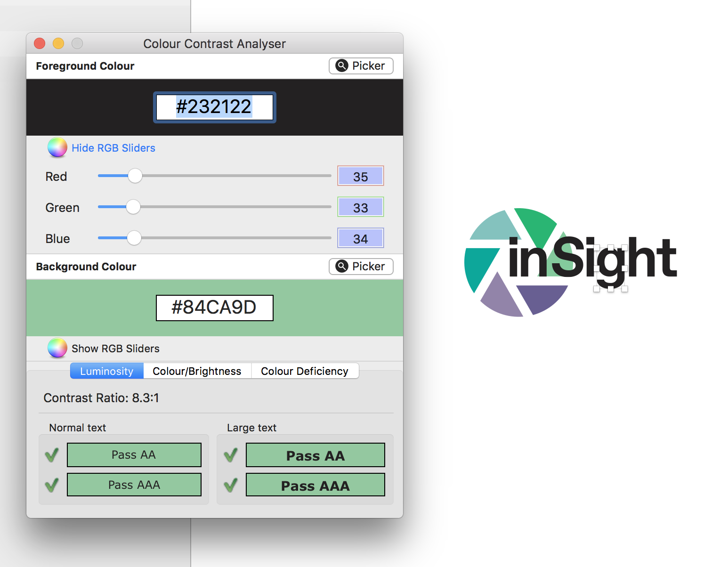Click the Large text Pass AAA result
The height and width of the screenshot is (567, 728).
tap(315, 485)
